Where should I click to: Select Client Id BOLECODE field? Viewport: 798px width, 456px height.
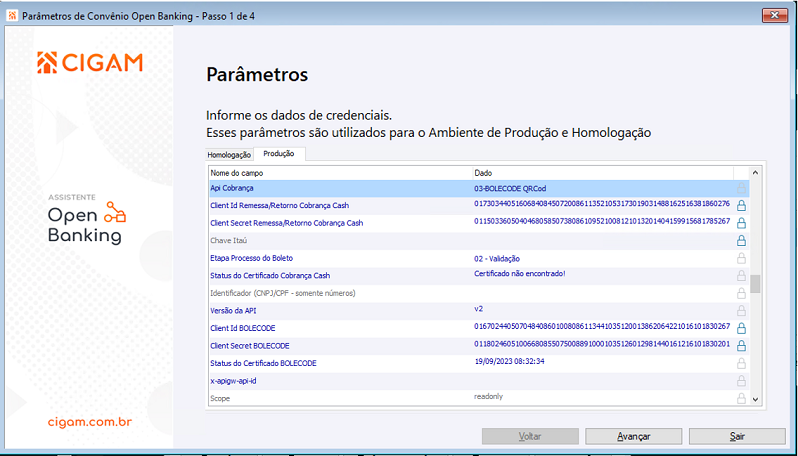point(243,328)
